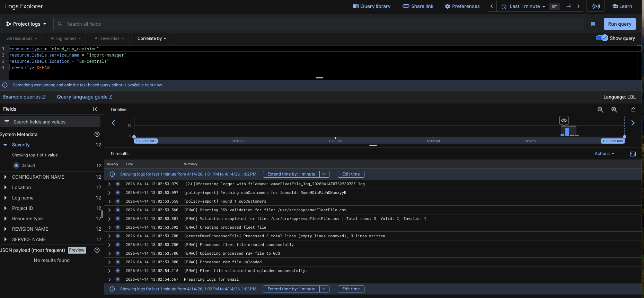Click the IST timezone chip
644x298 pixels.
pos(554,6)
